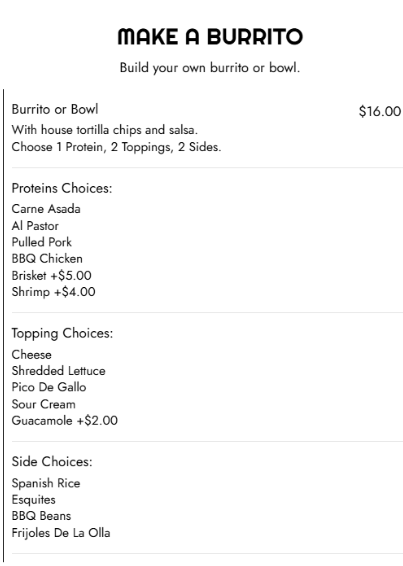The width and height of the screenshot is (403, 566).
Task: Choose Guacamole +$2.00 topping
Action: point(65,421)
